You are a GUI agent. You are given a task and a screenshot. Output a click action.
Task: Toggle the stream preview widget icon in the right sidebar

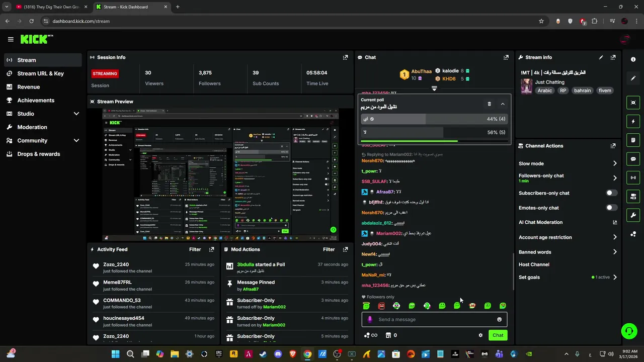[x=633, y=103]
